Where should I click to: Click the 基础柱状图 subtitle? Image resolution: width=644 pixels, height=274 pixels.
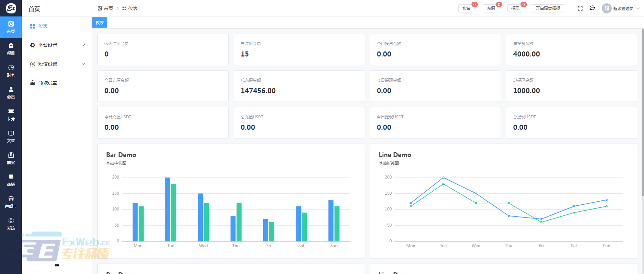point(116,163)
